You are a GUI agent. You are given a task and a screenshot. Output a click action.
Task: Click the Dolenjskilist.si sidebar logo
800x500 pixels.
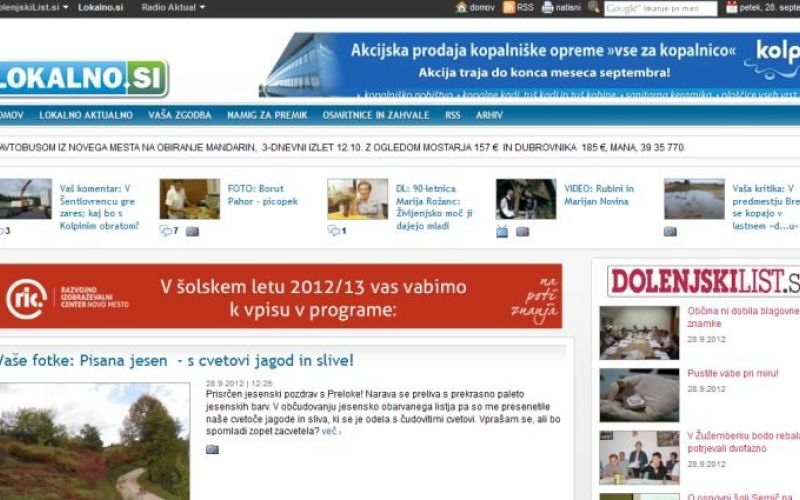click(x=704, y=281)
